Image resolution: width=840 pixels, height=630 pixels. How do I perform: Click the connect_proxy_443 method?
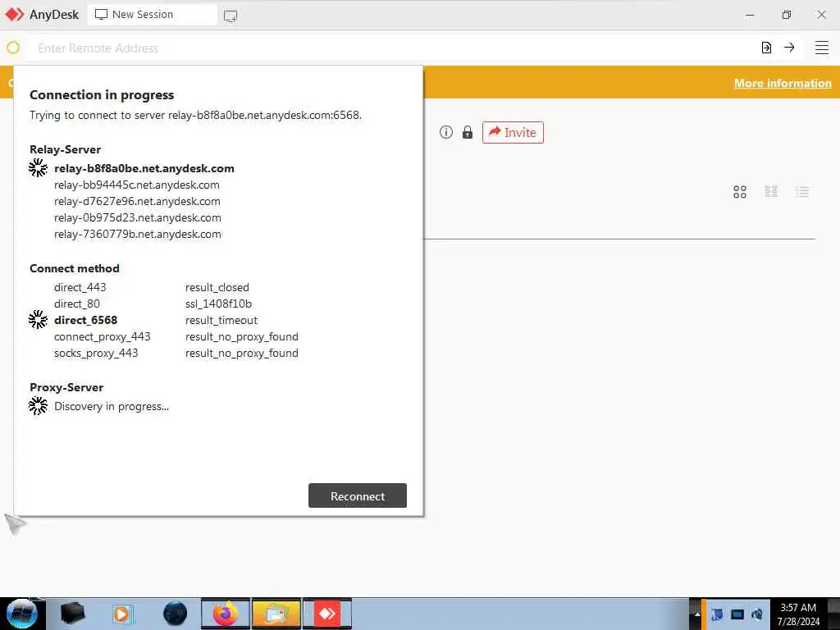(103, 336)
